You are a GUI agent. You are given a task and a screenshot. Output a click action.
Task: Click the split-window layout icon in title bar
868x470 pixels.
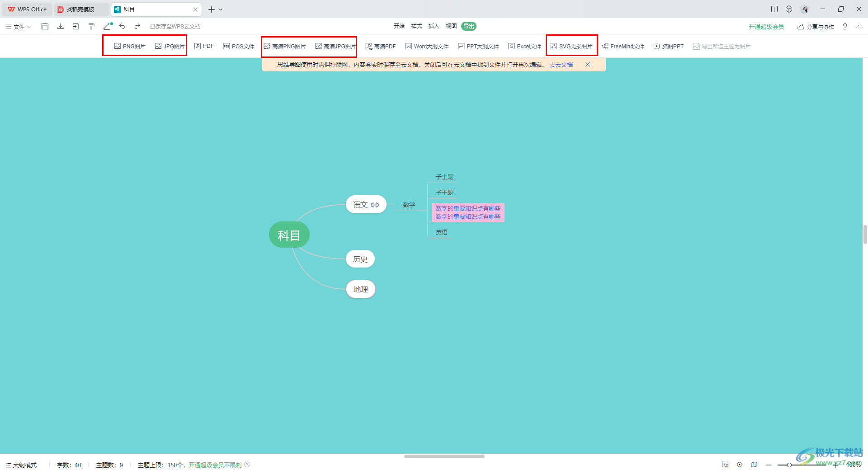pyautogui.click(x=774, y=9)
